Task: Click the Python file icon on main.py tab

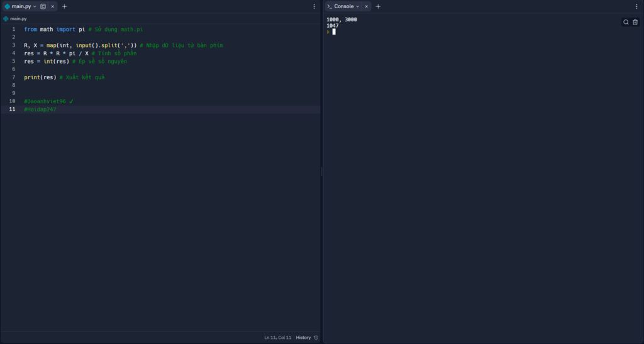Action: coord(7,6)
